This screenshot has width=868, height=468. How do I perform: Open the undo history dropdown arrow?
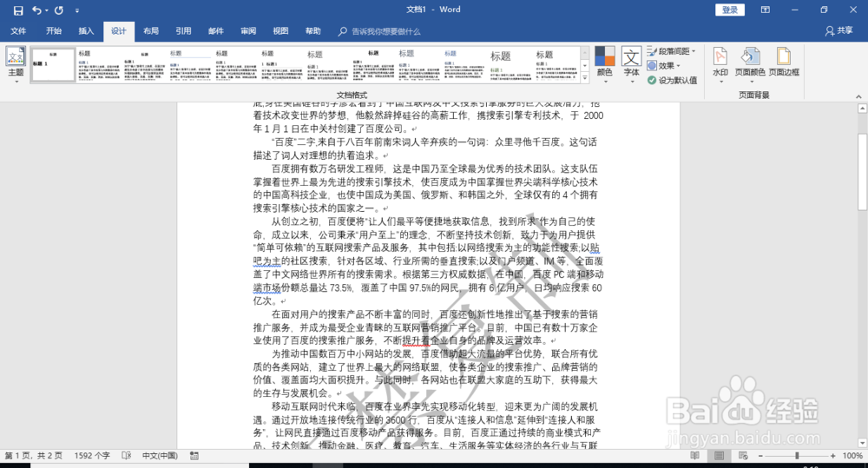47,10
